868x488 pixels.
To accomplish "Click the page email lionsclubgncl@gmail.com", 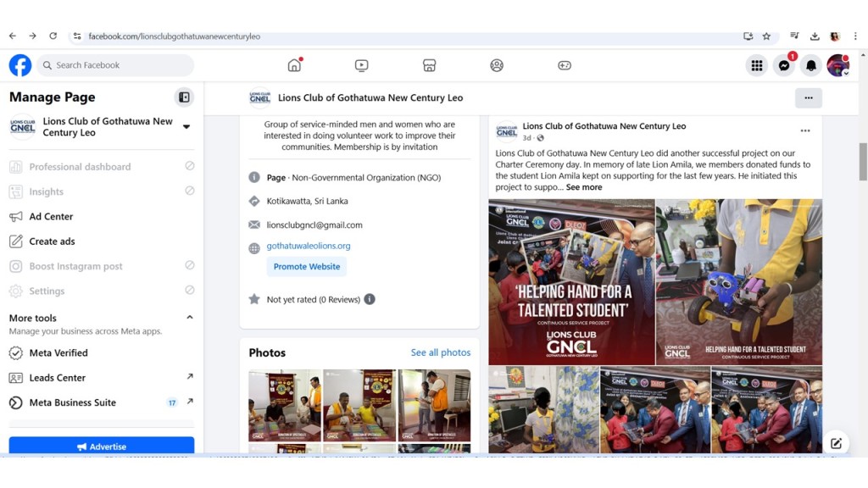I will [x=314, y=225].
